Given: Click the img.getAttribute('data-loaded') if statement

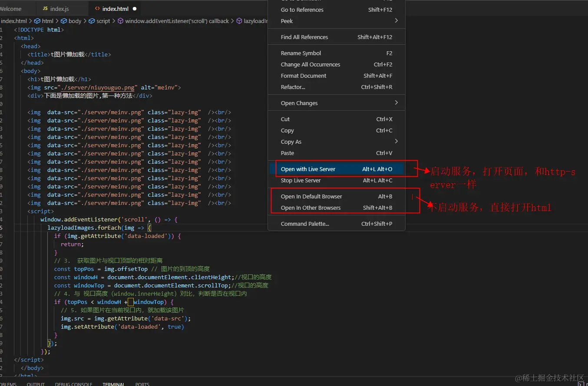Looking at the screenshot, I should [x=117, y=236].
